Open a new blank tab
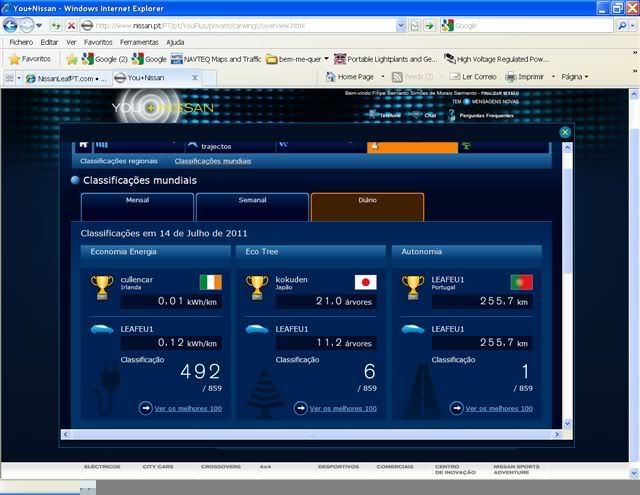Screen dimensions: 640x495 click(x=209, y=78)
